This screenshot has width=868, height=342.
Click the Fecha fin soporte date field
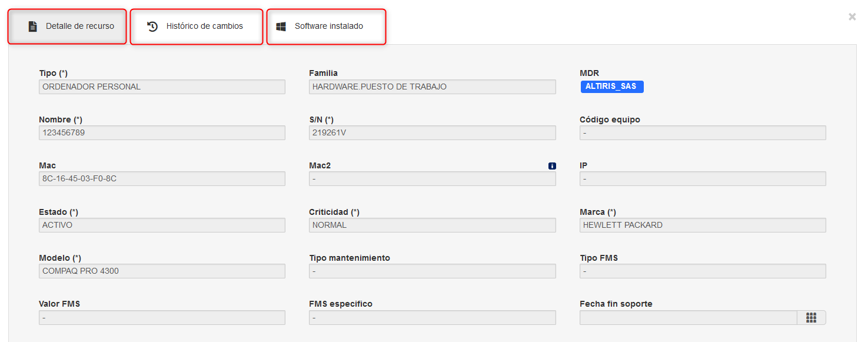(x=689, y=318)
